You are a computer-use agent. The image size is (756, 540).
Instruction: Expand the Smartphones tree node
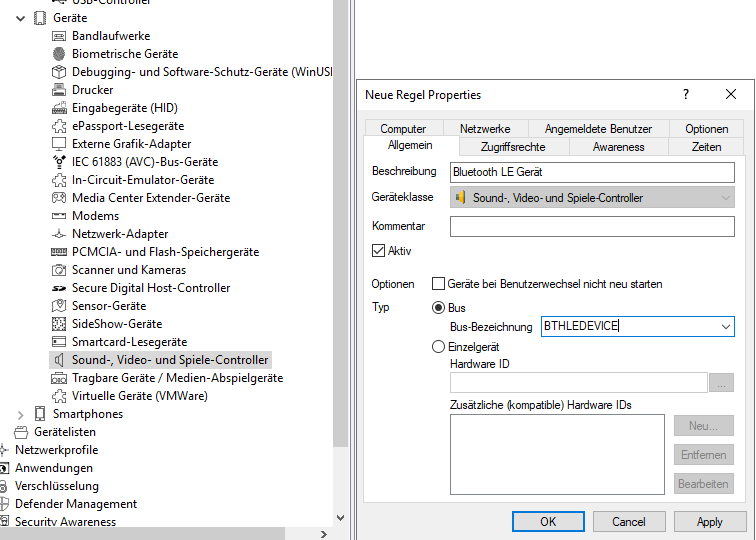pos(21,414)
